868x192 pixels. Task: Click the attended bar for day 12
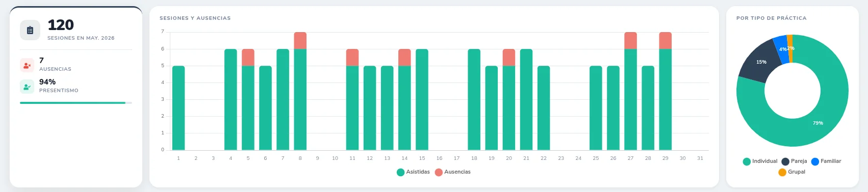pyautogui.click(x=370, y=108)
